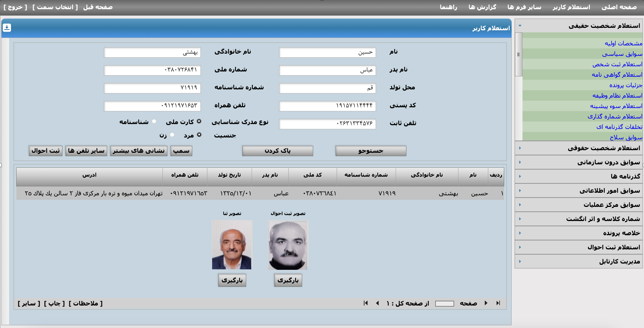Open استعلام گواهی نامه link
644x328 pixels.
(617, 75)
